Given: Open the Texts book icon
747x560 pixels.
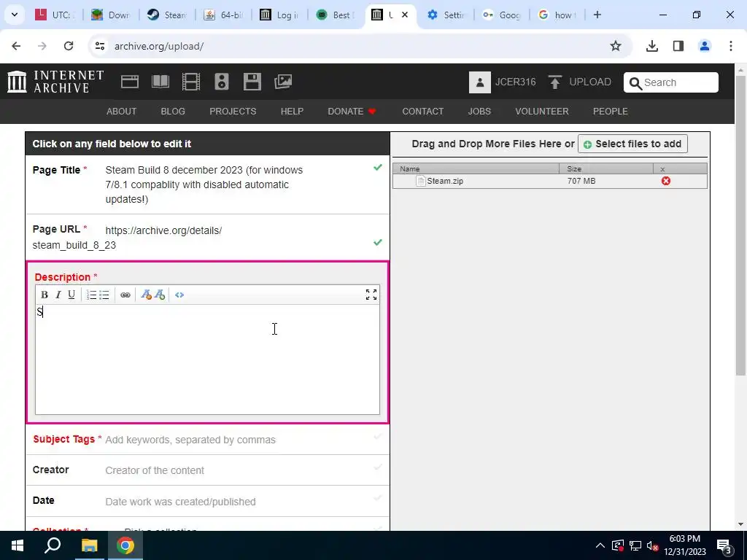Looking at the screenshot, I should point(160,82).
